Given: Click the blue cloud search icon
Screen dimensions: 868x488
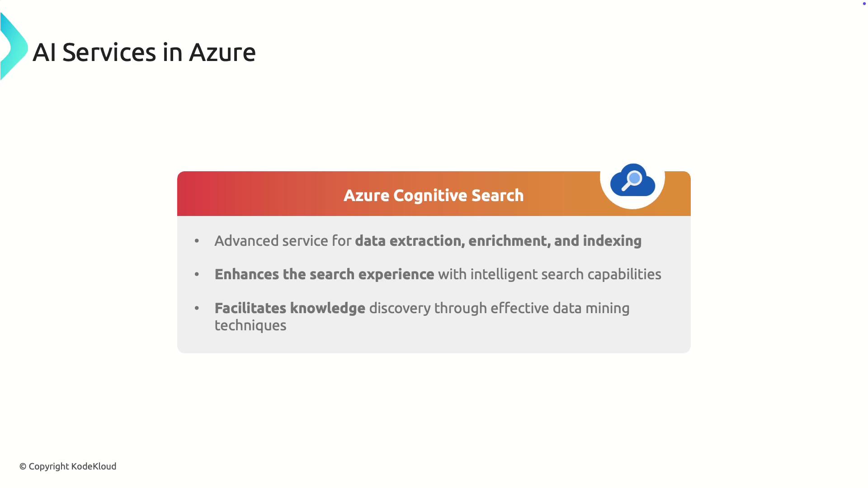Looking at the screenshot, I should point(632,181).
